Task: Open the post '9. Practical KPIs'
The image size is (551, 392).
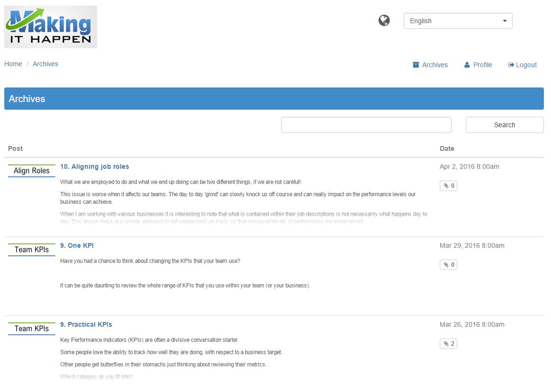Action: click(86, 324)
